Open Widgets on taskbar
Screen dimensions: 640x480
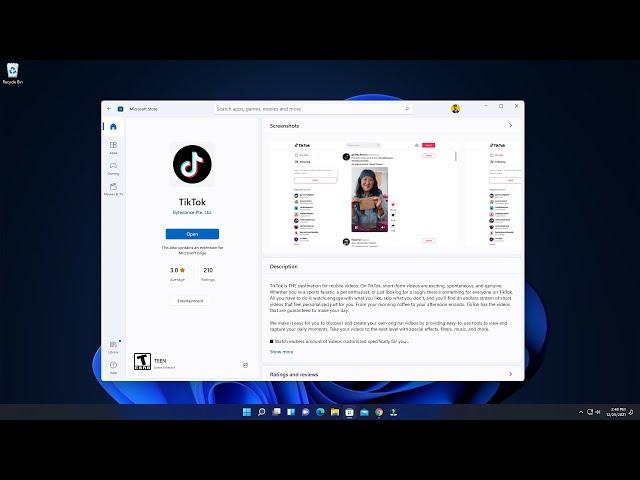point(291,412)
